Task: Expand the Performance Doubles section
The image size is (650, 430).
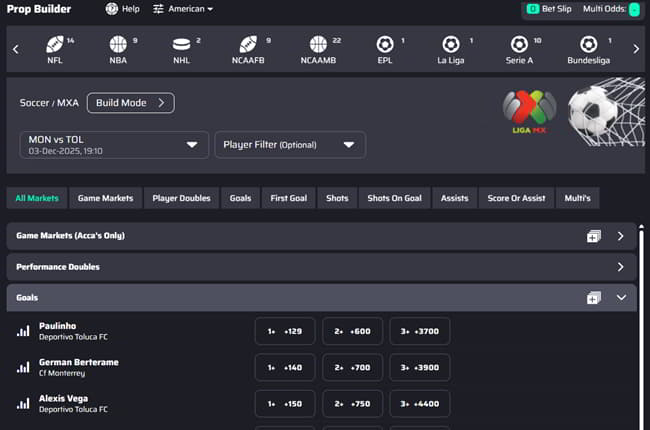Action: (620, 267)
